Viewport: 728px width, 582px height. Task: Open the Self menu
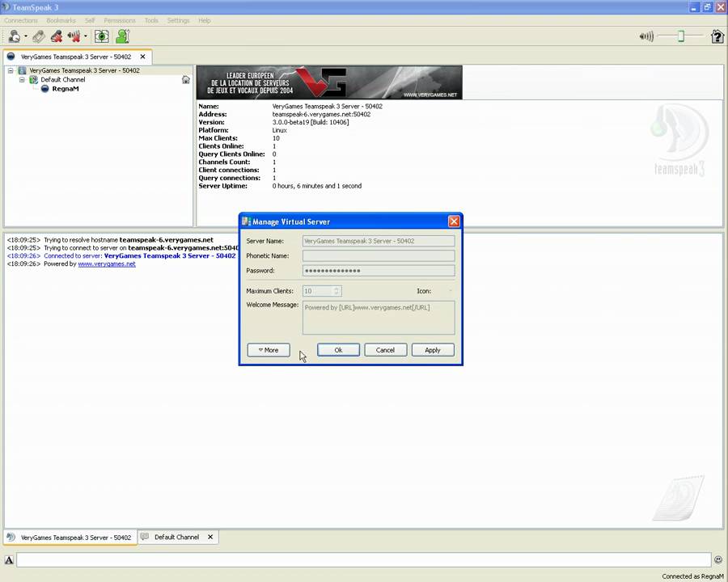click(x=90, y=20)
